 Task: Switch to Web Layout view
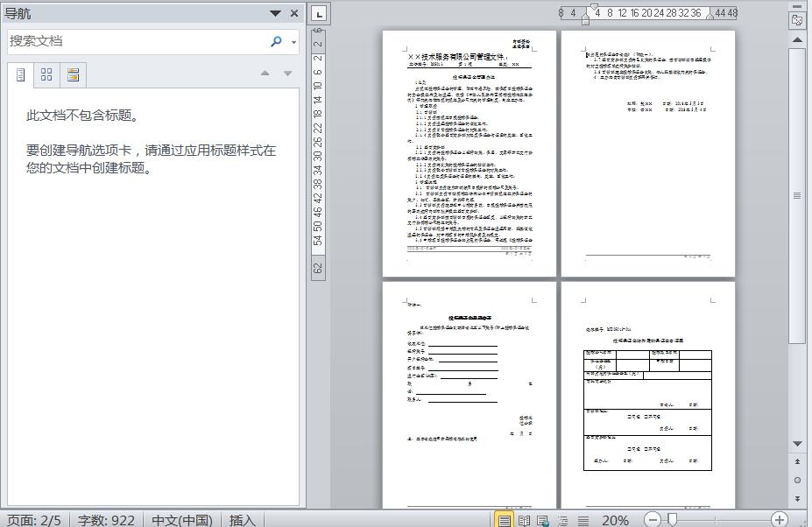pos(543,520)
